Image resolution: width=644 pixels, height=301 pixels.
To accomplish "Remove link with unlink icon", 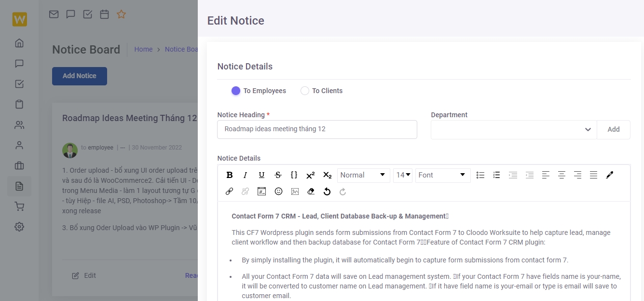I will (x=245, y=192).
